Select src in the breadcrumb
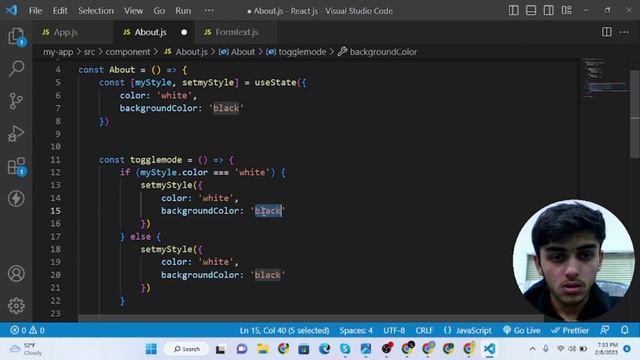 [x=89, y=52]
